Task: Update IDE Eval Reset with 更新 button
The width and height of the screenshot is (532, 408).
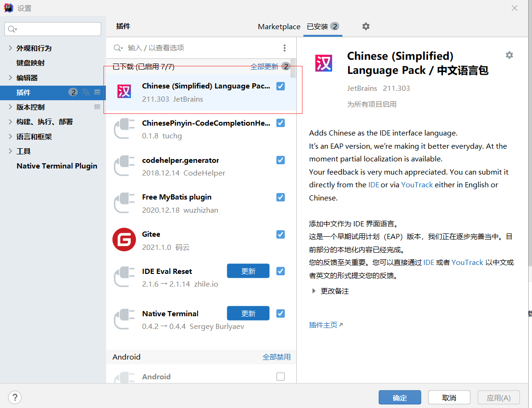Action: pos(248,271)
